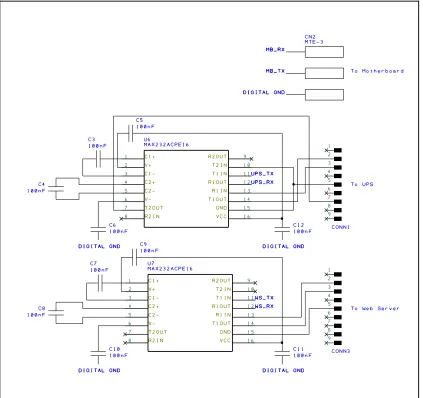423x398 pixels.
Task: Select the VCC pin name inside U6
Action: (221, 216)
